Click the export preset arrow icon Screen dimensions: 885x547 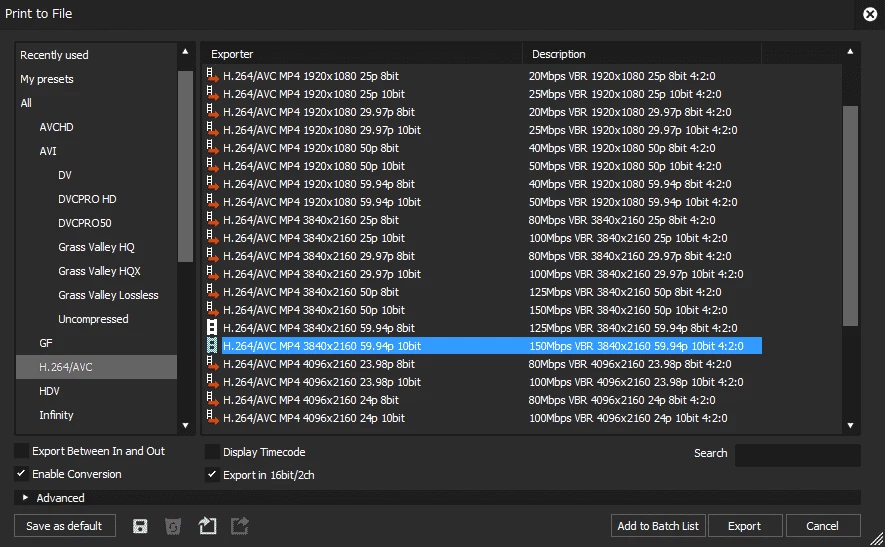[240, 526]
